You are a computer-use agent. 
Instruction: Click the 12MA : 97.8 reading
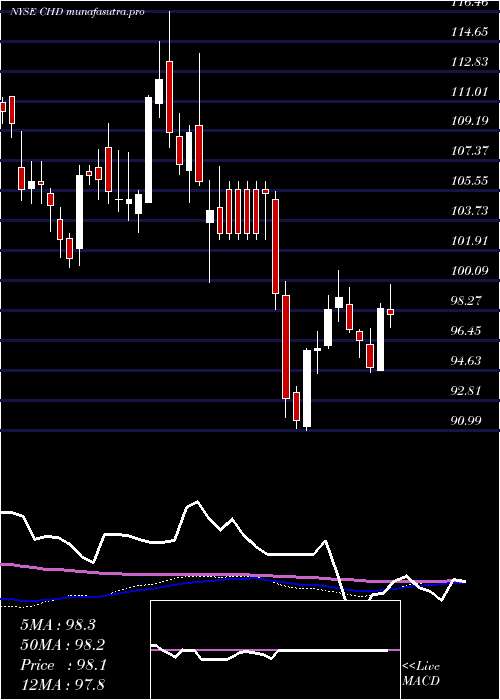pyautogui.click(x=63, y=685)
